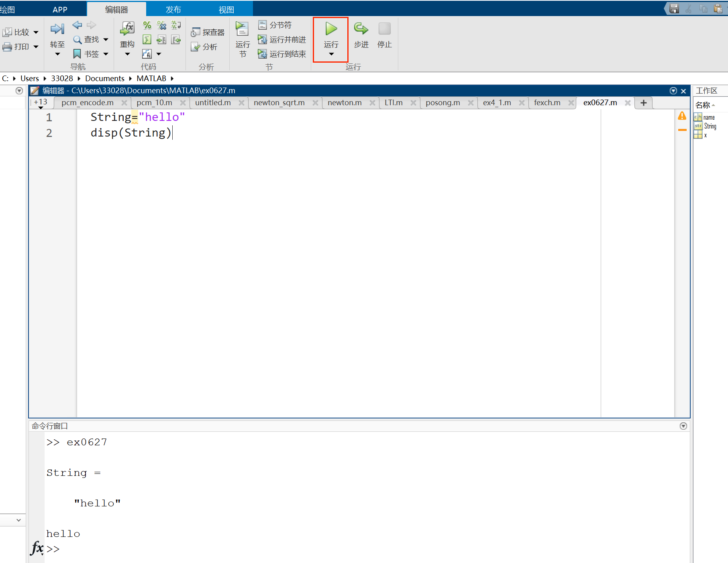Click Users in the path breadcrumb

point(30,78)
